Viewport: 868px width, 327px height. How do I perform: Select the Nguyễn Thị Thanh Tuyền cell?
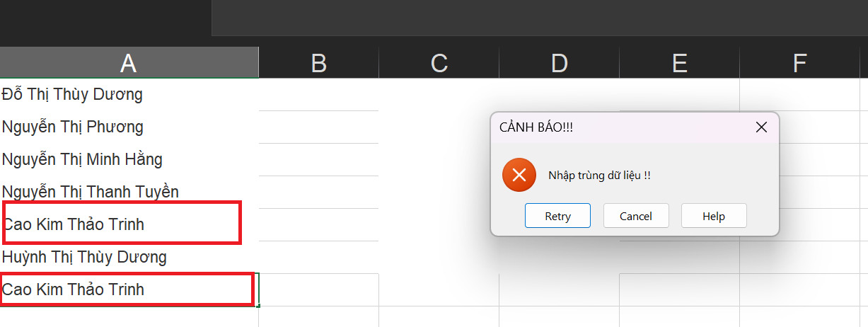pyautogui.click(x=90, y=192)
